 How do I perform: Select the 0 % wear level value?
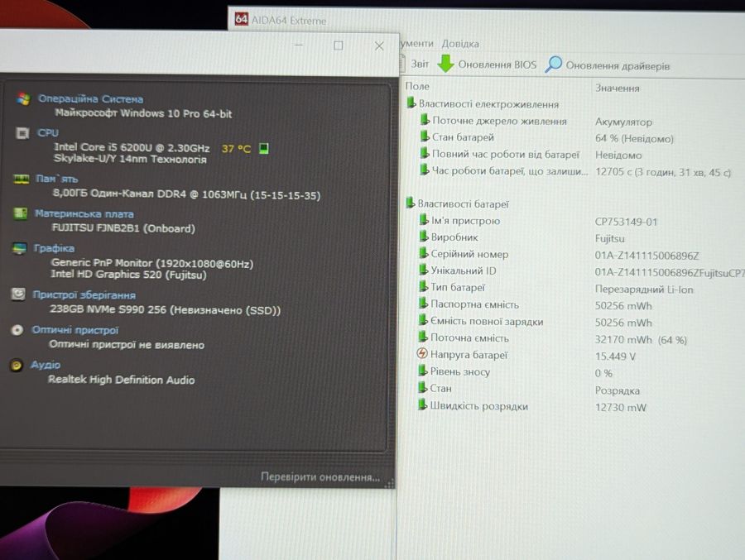603,373
